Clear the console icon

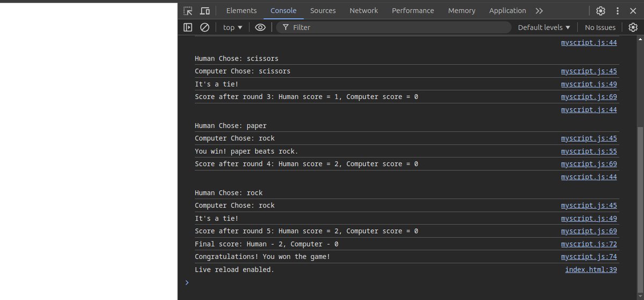[204, 27]
